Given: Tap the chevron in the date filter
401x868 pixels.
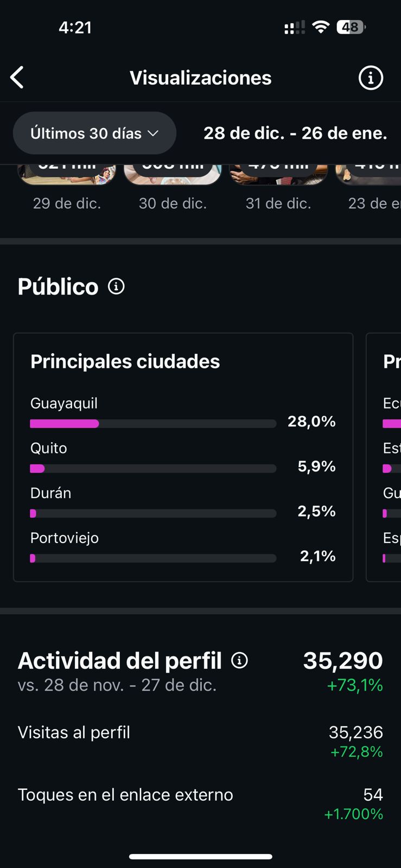Looking at the screenshot, I should coord(154,133).
